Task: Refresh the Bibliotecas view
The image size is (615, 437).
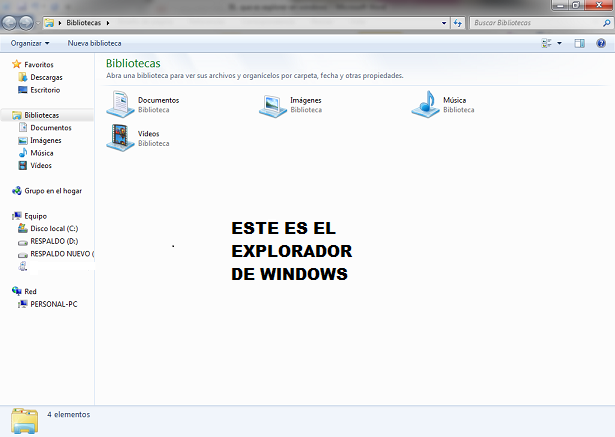Action: tap(458, 23)
